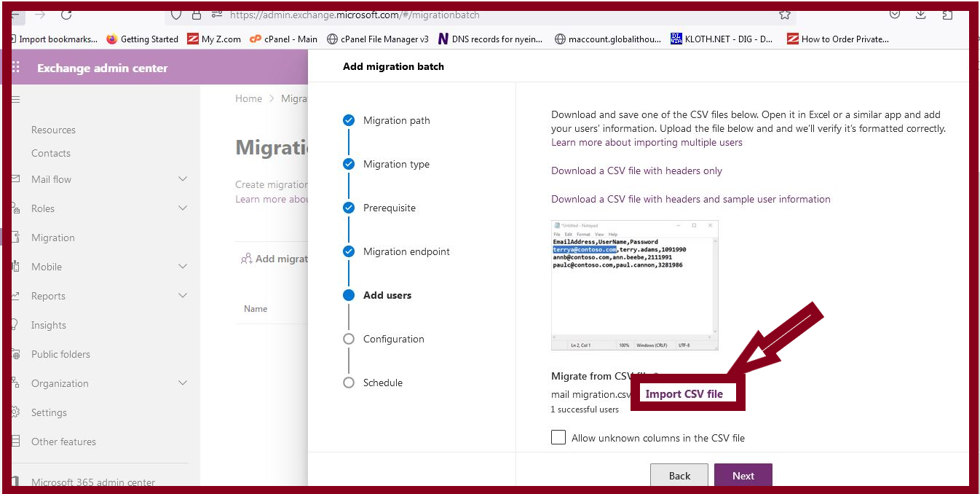Open Resources in the sidebar

coord(53,130)
